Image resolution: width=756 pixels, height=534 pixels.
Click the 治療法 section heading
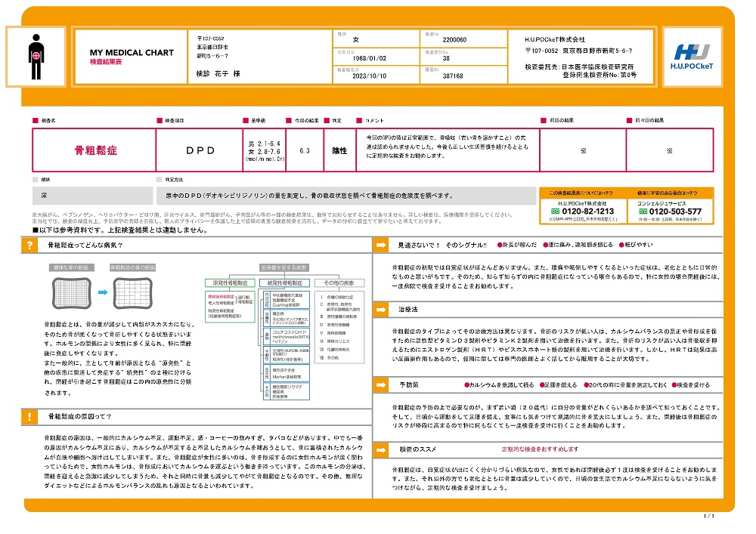pos(408,310)
